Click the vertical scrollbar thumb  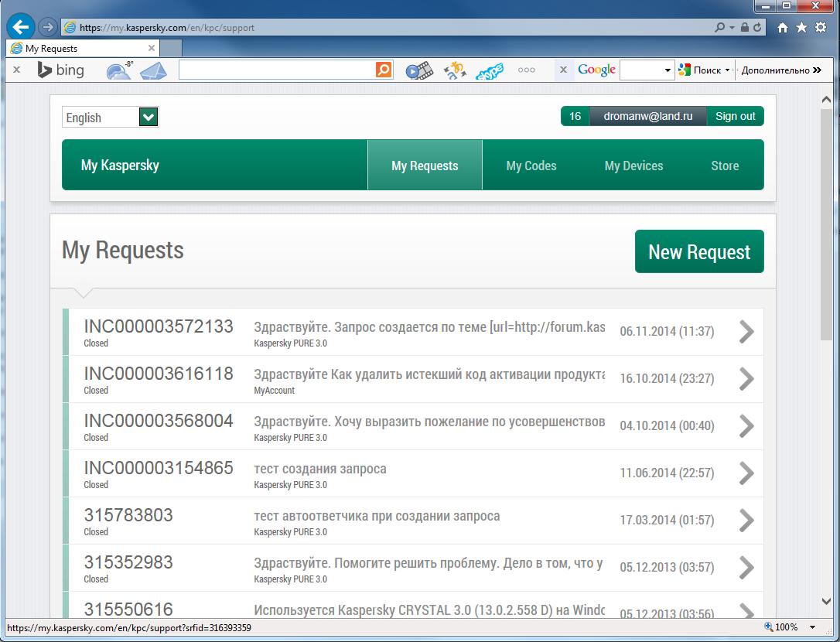826,224
